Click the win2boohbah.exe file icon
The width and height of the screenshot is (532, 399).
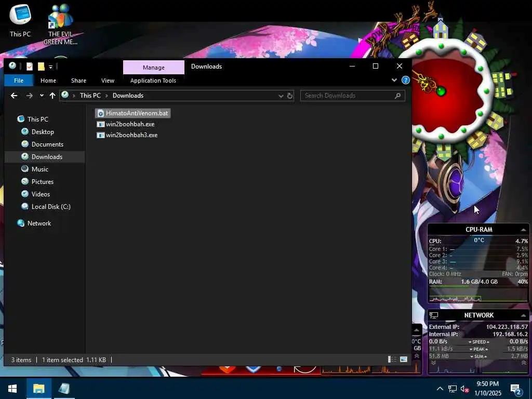coord(100,124)
